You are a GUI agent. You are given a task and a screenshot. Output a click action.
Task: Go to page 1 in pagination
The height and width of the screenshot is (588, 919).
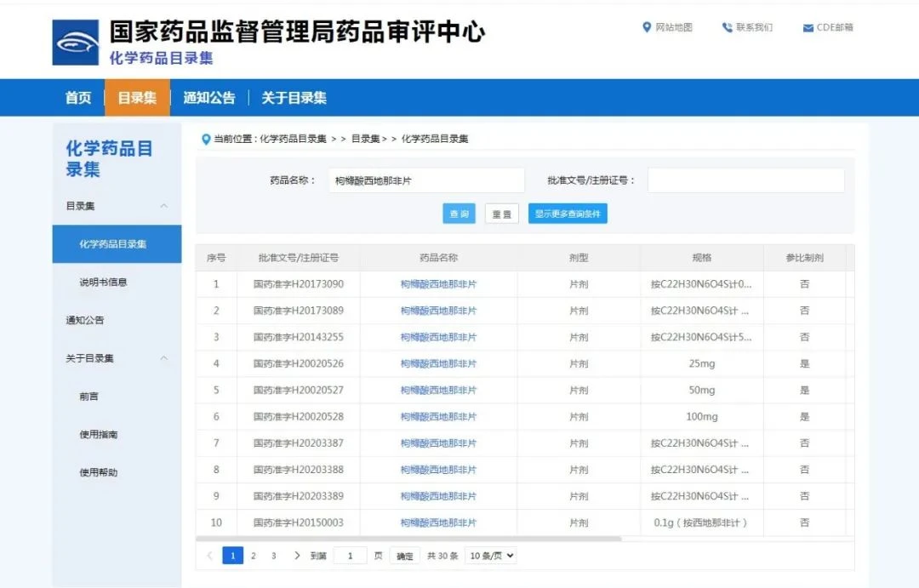point(232,556)
